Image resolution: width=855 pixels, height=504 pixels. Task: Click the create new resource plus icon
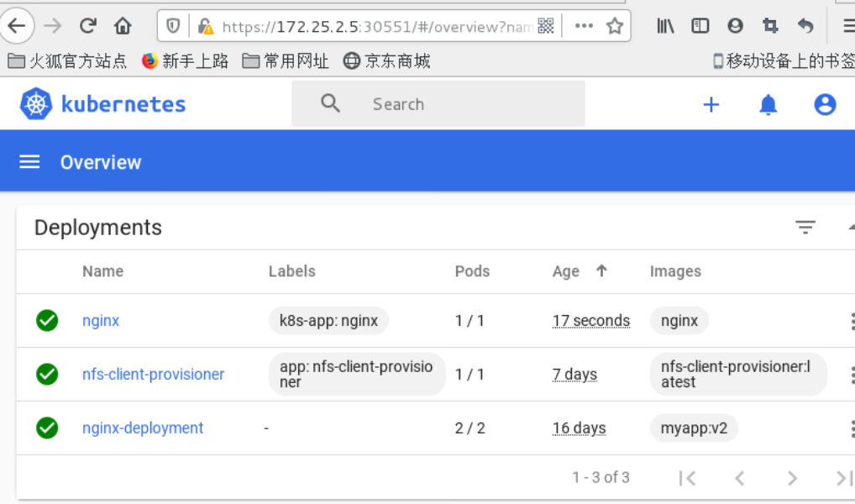tap(711, 104)
